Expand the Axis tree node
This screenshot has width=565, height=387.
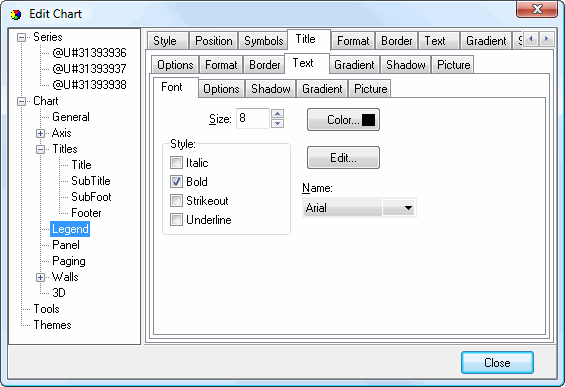[x=40, y=133]
